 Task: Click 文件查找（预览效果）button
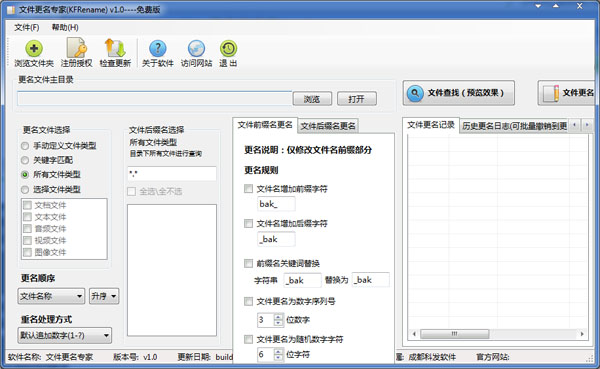pos(458,93)
